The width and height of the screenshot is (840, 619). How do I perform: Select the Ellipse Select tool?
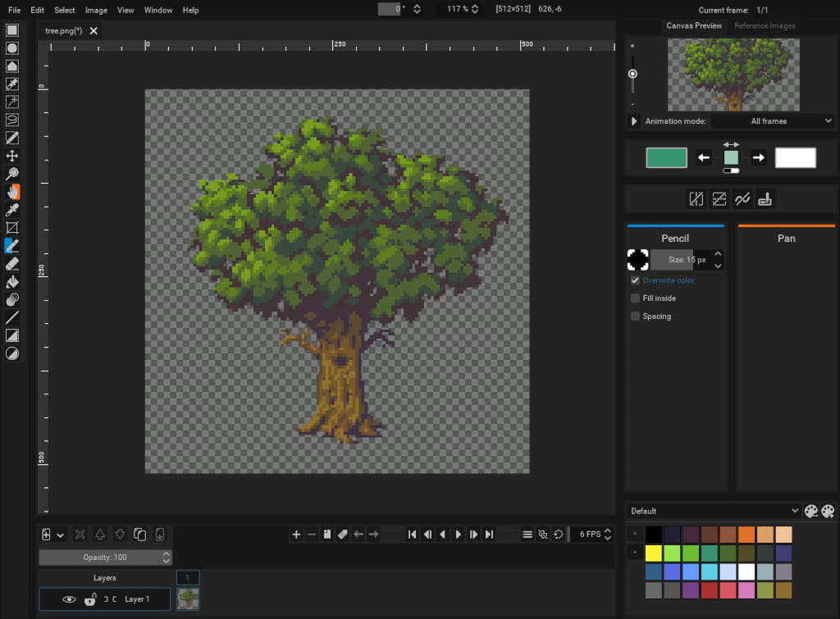12,48
